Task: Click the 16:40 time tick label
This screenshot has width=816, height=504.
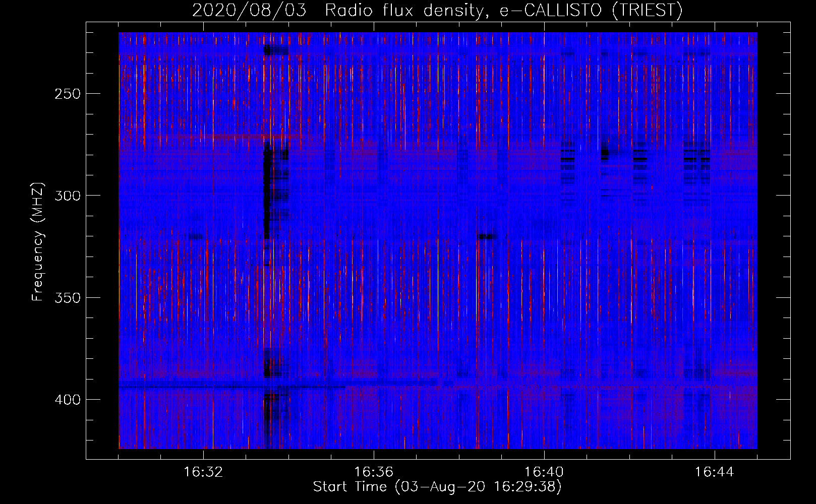Action: coord(544,472)
